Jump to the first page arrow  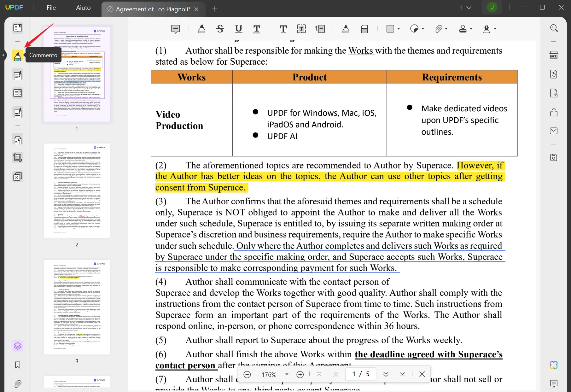coord(319,374)
